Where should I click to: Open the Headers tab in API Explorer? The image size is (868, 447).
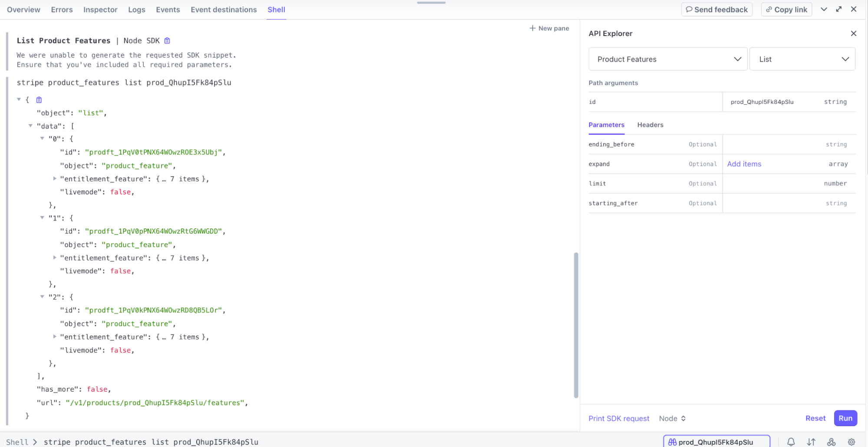coord(650,125)
